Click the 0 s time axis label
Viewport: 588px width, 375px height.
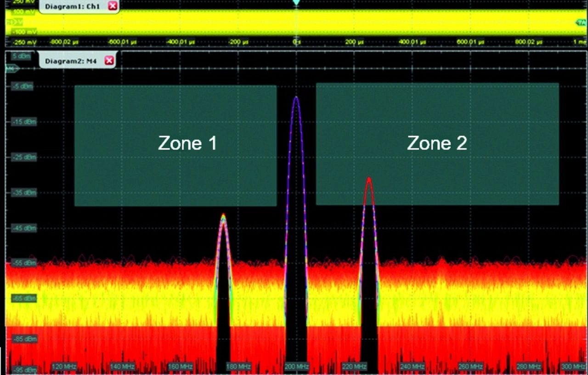coord(297,42)
